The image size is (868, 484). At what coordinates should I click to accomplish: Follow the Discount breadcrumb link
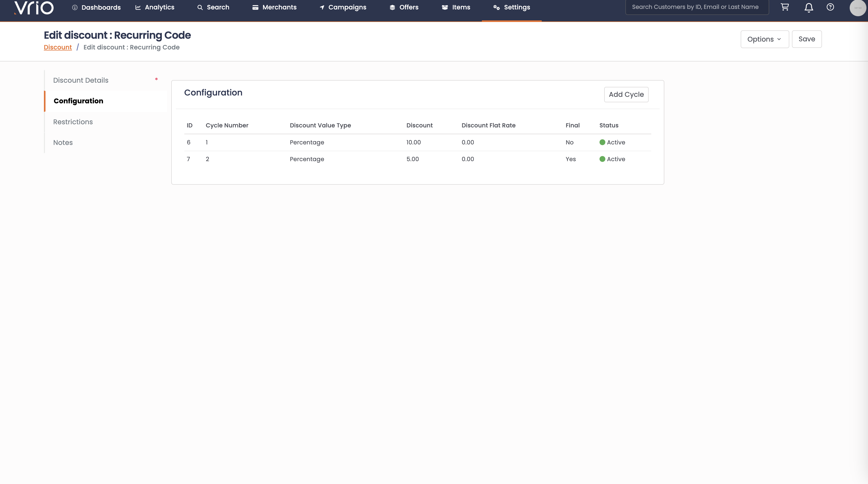[58, 47]
